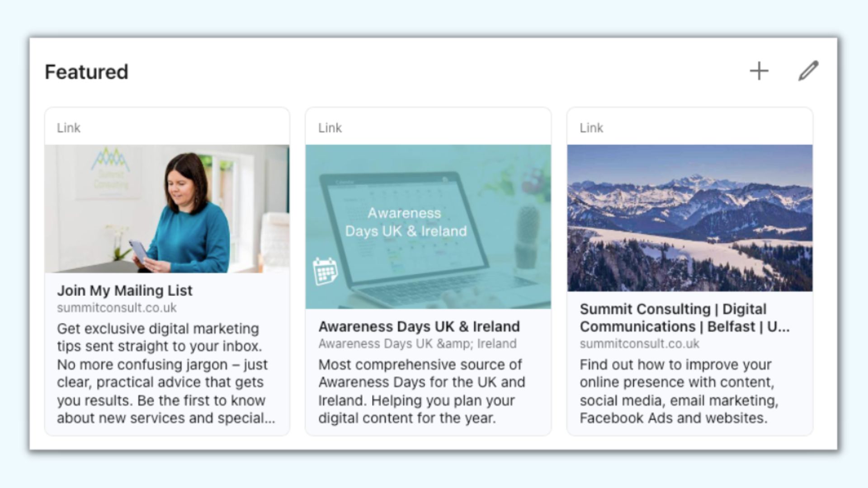Click summitconsult.co.uk under Summit Consulting title
This screenshot has width=868, height=488.
pos(639,344)
